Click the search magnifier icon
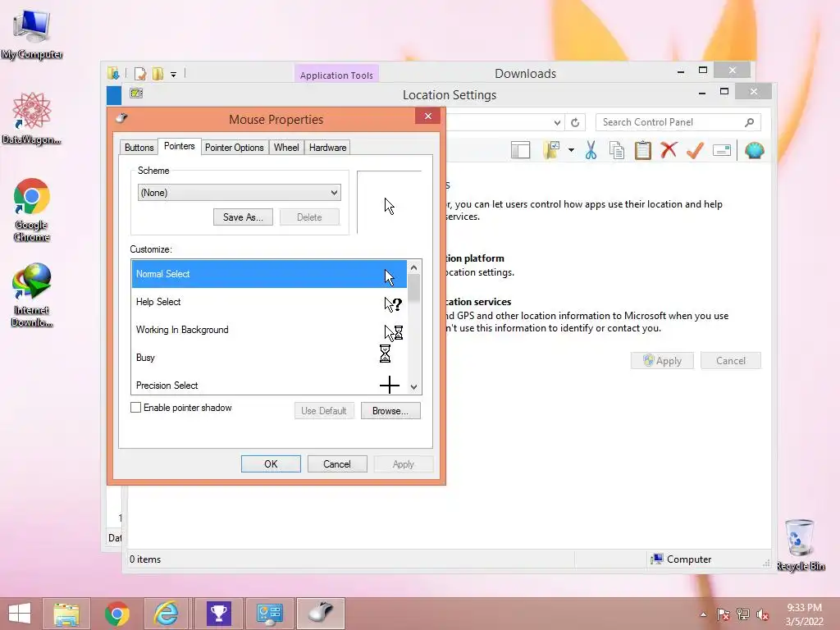840x630 pixels. coord(750,123)
